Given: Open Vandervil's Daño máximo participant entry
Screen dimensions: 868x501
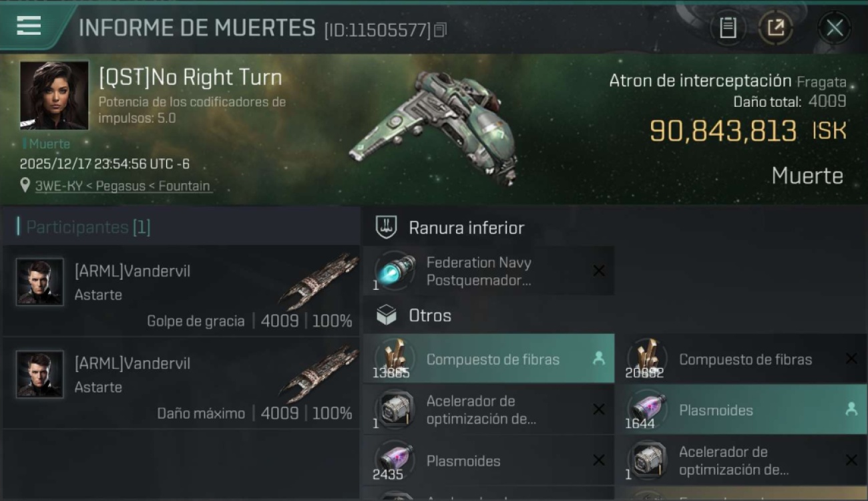Looking at the screenshot, I should [181, 383].
